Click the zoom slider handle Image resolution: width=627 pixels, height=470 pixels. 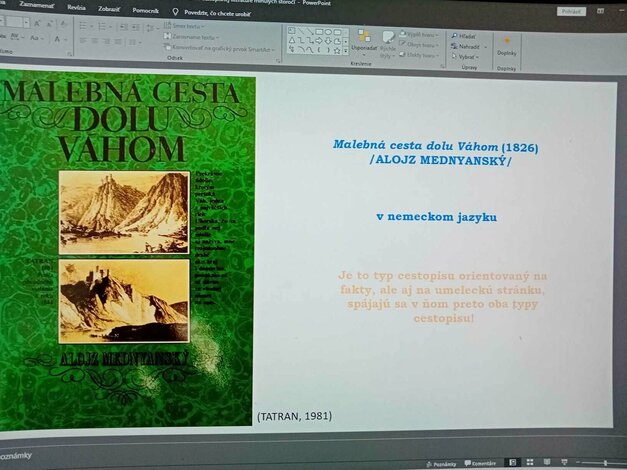605,463
